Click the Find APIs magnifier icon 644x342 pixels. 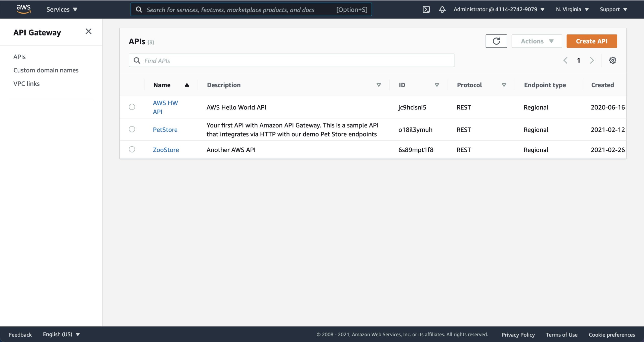click(x=137, y=60)
